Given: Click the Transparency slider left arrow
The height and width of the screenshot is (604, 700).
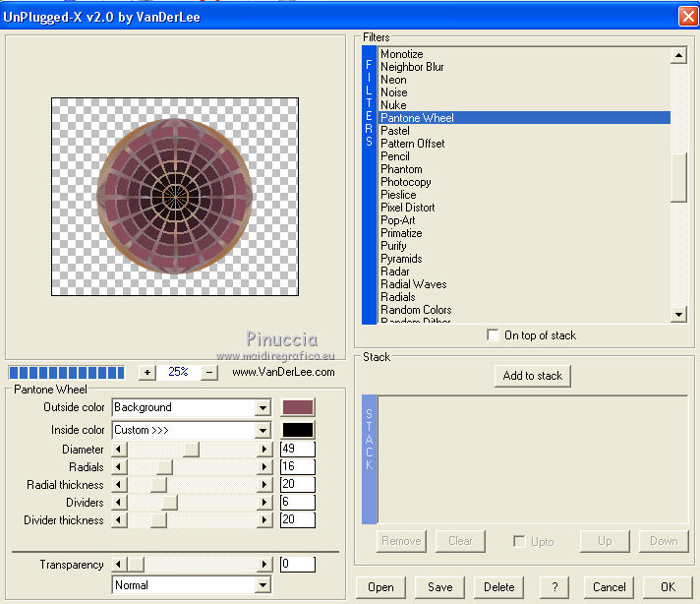Looking at the screenshot, I should (120, 565).
